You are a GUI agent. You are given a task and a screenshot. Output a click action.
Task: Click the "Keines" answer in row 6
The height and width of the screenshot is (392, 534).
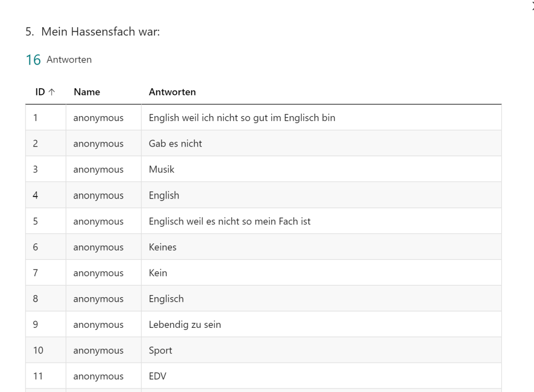(x=163, y=247)
